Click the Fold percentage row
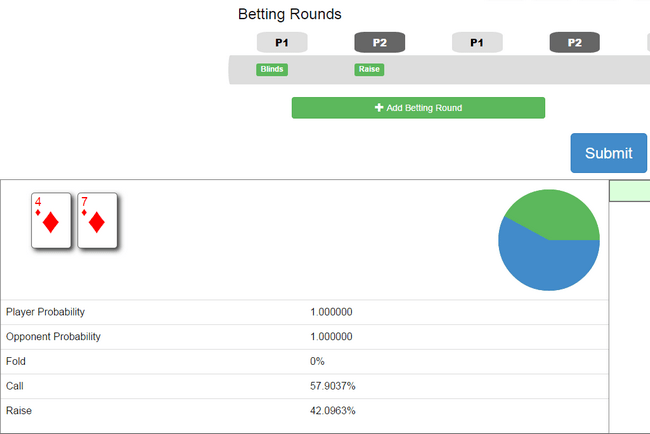 pos(305,361)
